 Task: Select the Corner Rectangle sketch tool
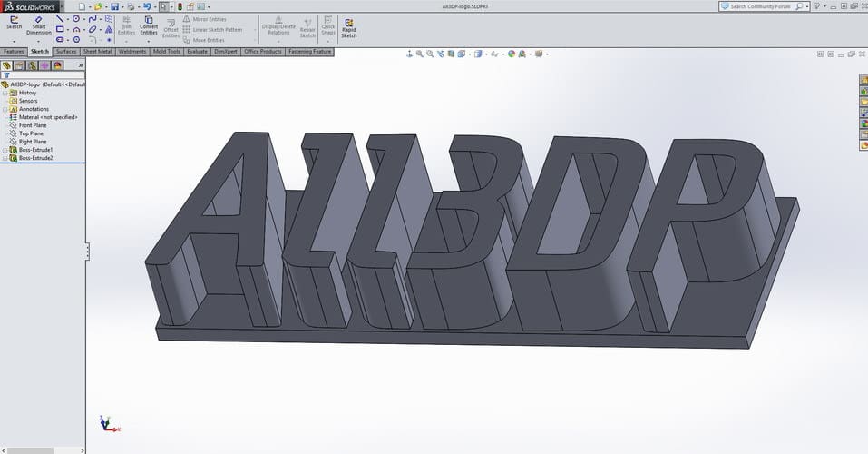pyautogui.click(x=60, y=29)
